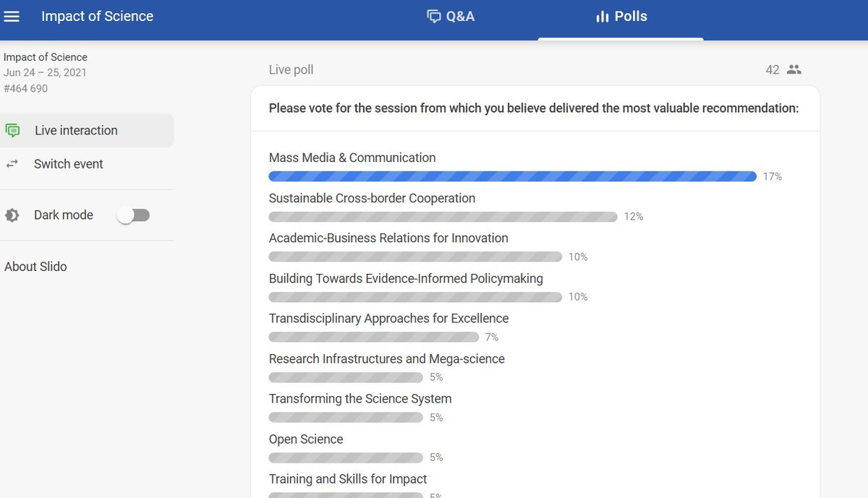Image resolution: width=868 pixels, height=498 pixels.
Task: Enable Dark mode with the toggle switch
Action: [133, 215]
